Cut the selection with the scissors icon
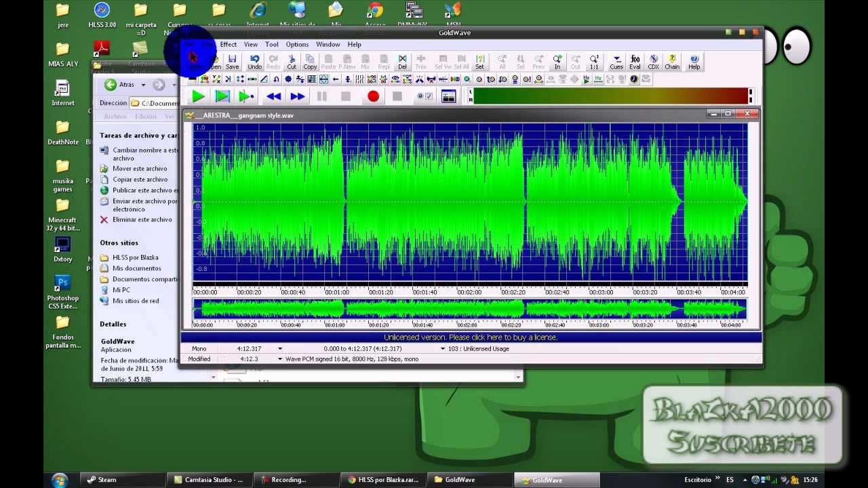Image resolution: width=868 pixels, height=488 pixels. tap(292, 62)
